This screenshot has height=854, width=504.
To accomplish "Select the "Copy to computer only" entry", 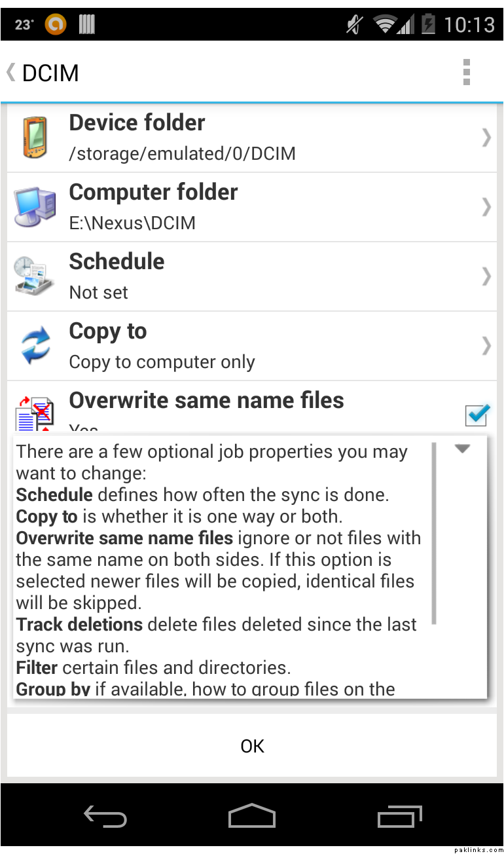I will (x=162, y=362).
